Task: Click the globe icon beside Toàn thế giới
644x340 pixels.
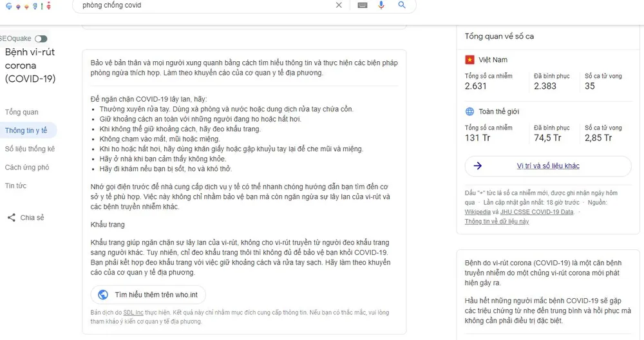Action: [x=469, y=111]
